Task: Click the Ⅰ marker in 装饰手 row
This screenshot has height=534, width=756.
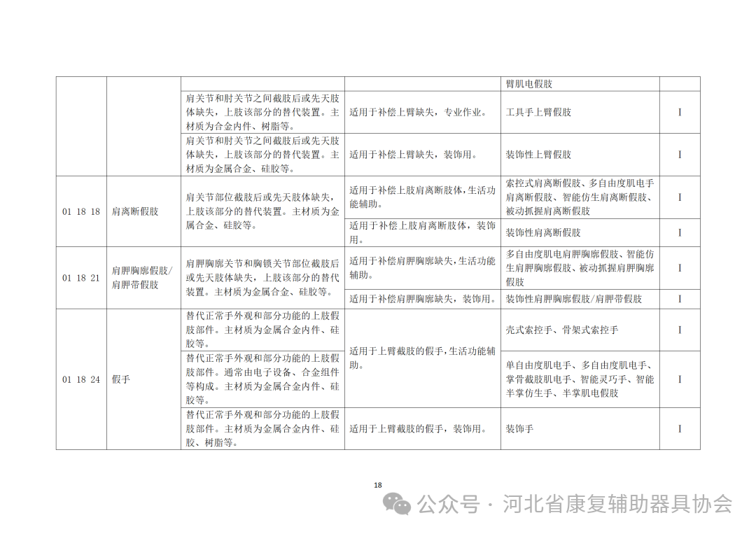Action: 678,428
